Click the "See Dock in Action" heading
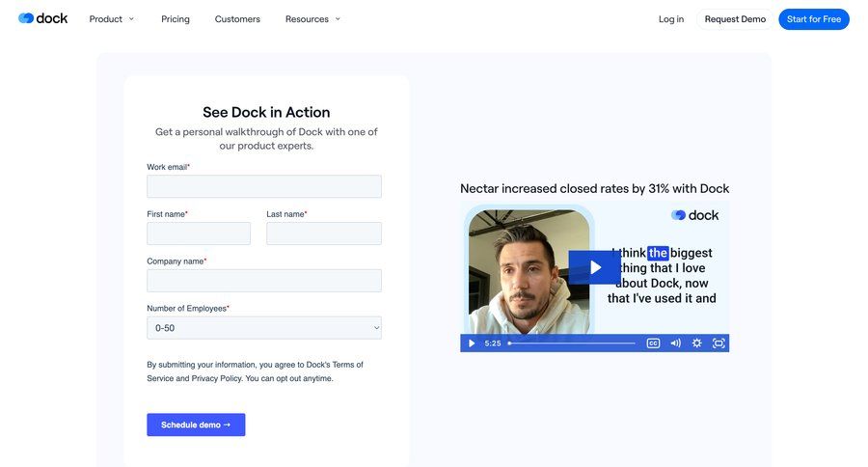Viewport: 868px width, 467px height. coord(266,112)
